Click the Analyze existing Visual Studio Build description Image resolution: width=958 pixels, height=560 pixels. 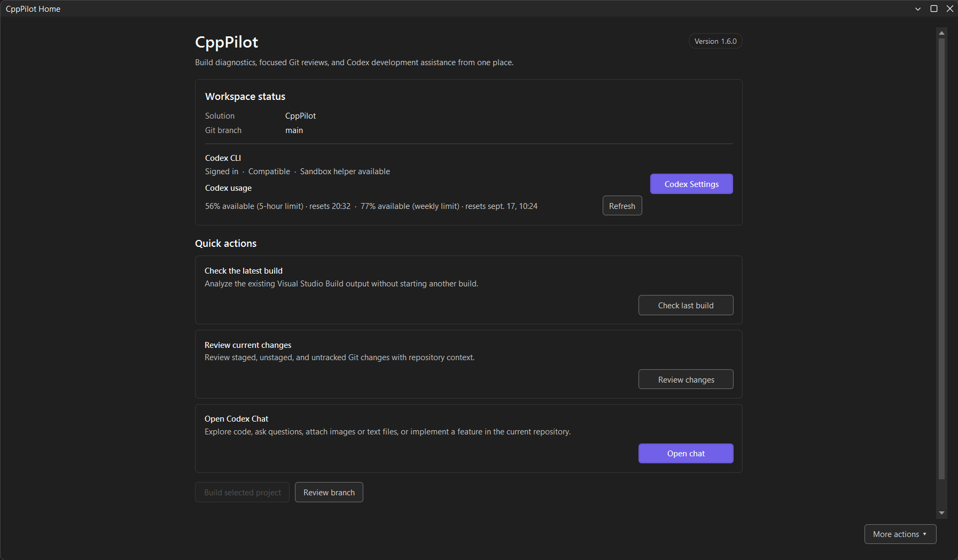(x=341, y=284)
